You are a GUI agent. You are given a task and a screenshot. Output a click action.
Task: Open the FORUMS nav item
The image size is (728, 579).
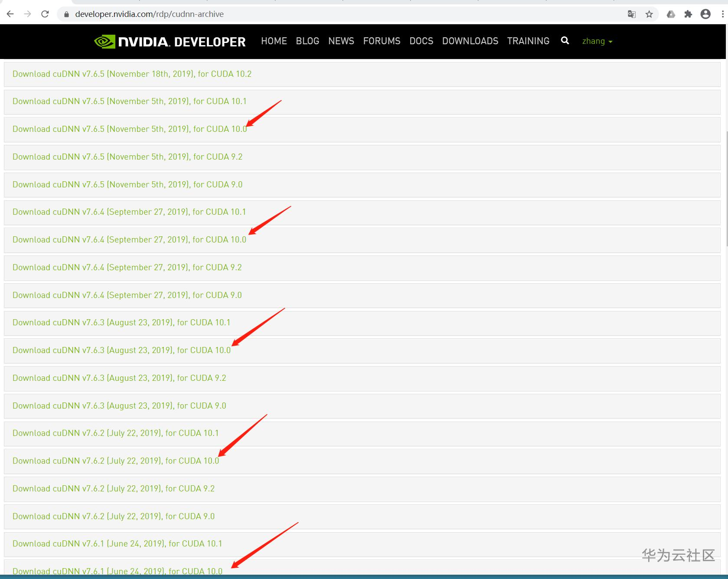click(x=382, y=41)
